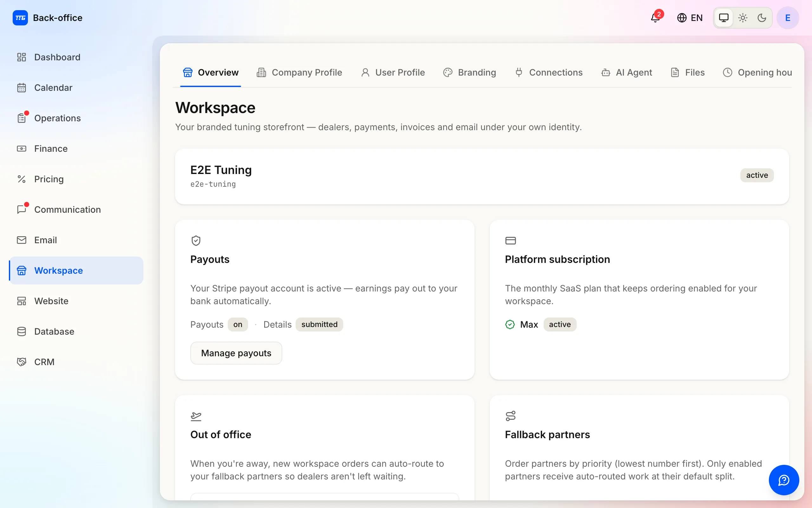Click the Operations clipboard icon
This screenshot has width=812, height=508.
point(22,118)
